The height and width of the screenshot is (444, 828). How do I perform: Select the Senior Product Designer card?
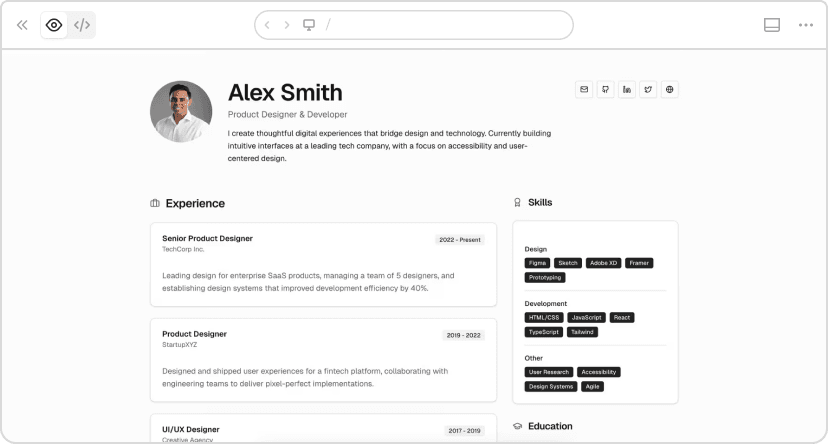click(323, 264)
